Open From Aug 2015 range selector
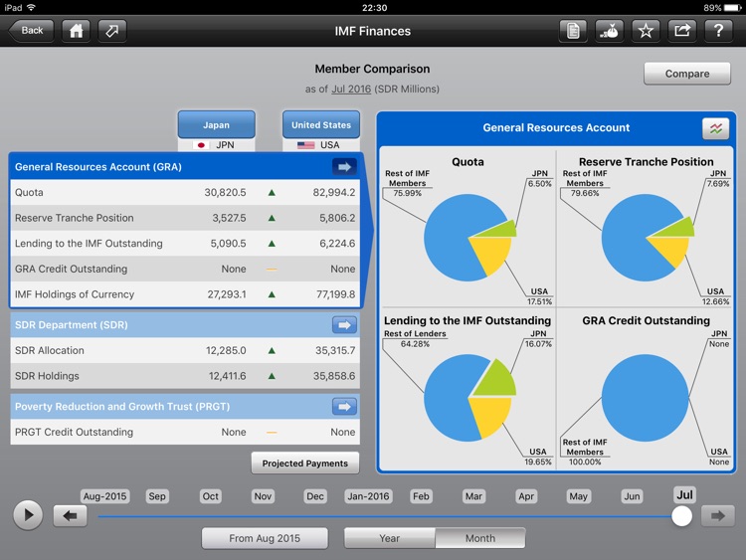 (x=265, y=538)
